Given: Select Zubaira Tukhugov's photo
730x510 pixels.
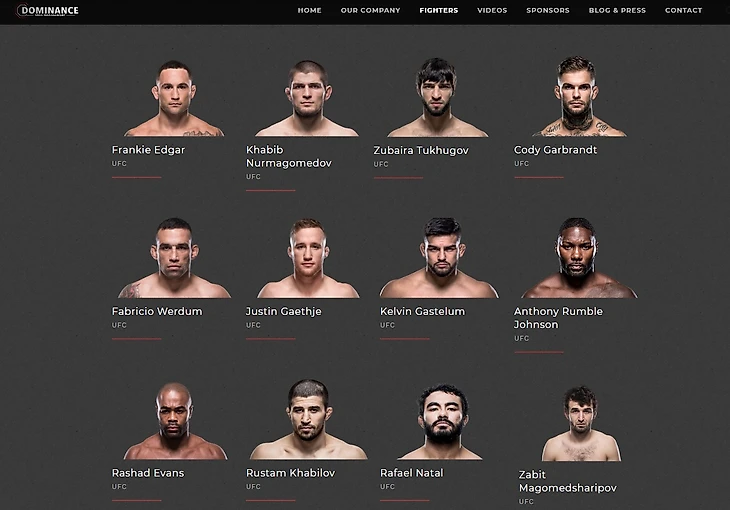Looking at the screenshot, I should (437, 97).
